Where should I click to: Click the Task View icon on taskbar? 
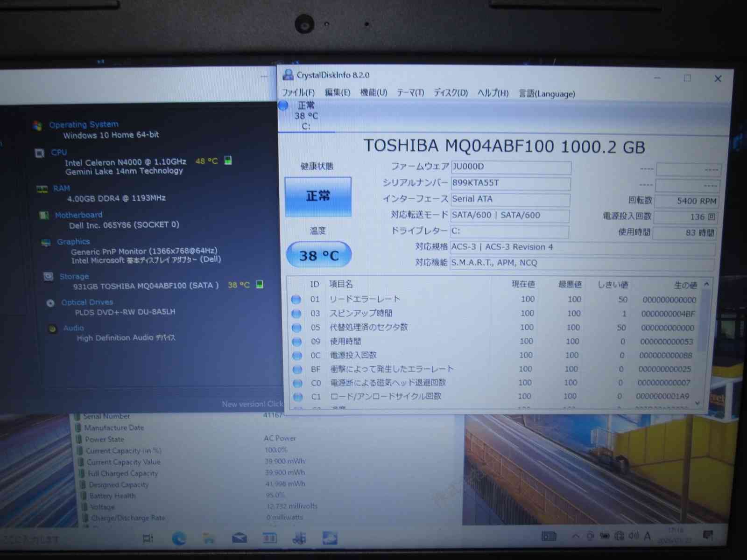147,537
